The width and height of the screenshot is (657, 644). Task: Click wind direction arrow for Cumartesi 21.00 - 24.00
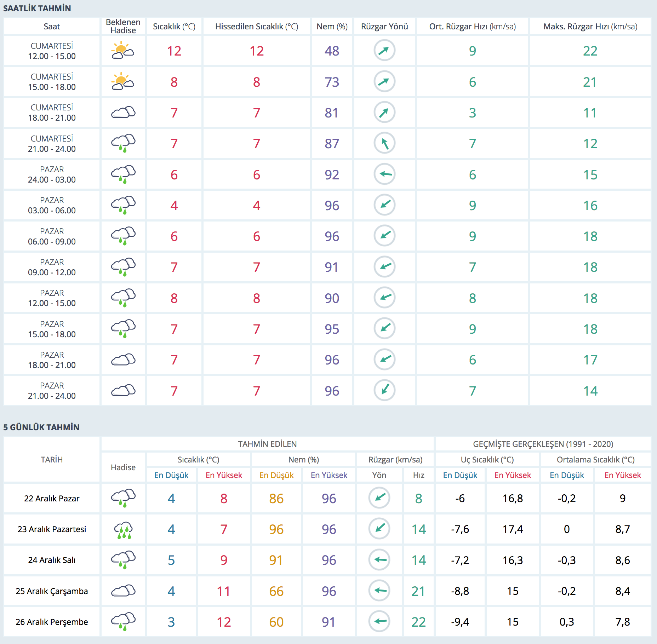(384, 143)
